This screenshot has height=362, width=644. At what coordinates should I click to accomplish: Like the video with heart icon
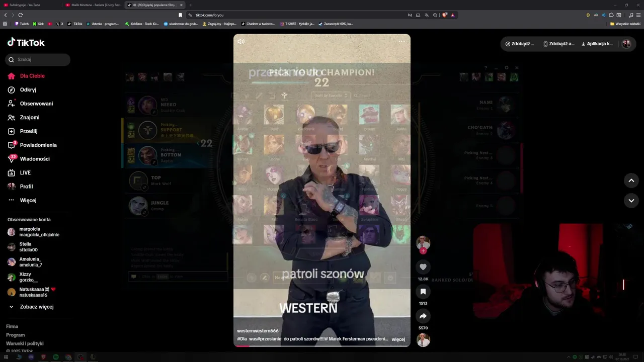click(423, 267)
